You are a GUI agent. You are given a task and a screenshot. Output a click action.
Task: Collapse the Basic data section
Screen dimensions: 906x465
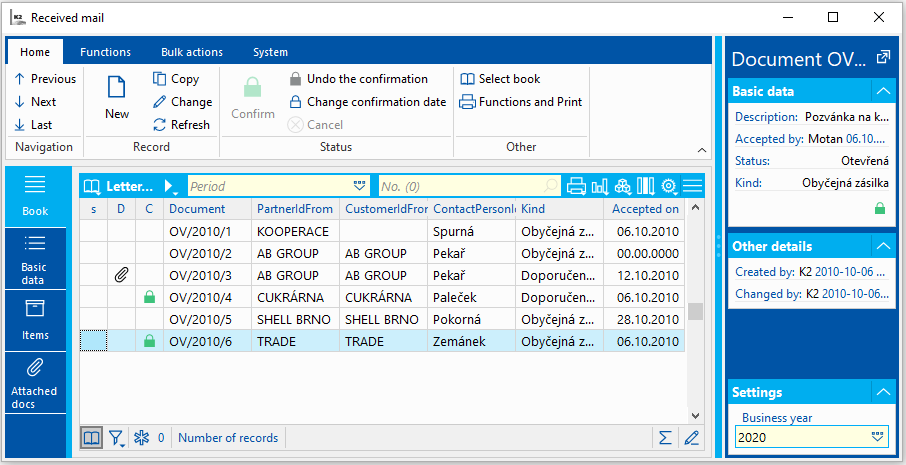click(x=882, y=91)
